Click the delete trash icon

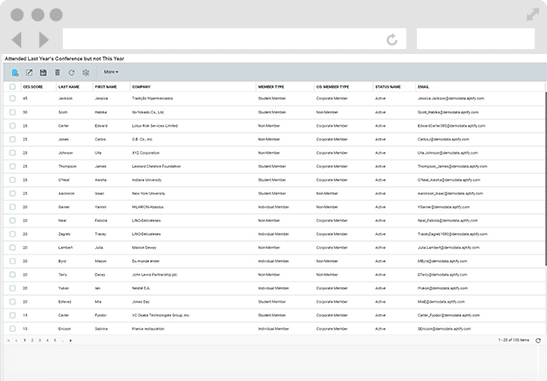(57, 72)
